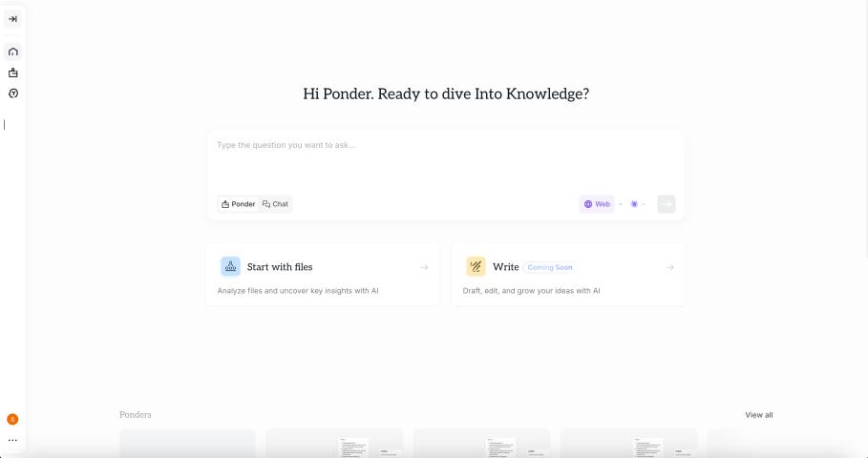
Task: Expand the AI model selector dropdown arrow
Action: point(644,204)
